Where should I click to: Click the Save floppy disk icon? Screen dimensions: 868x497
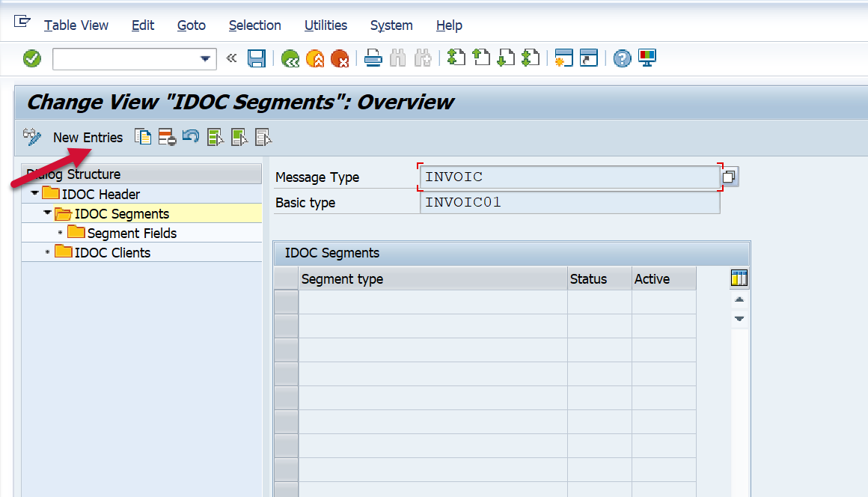[257, 58]
